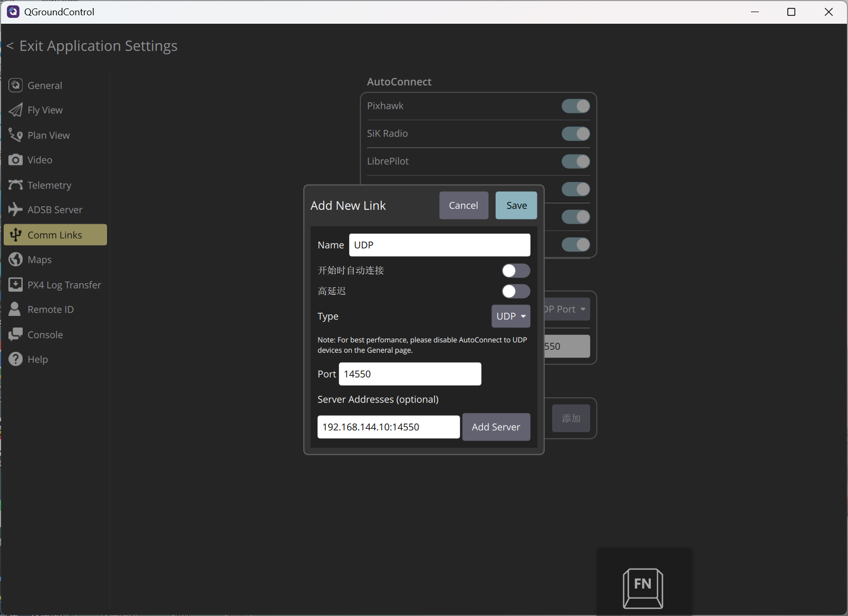Image resolution: width=848 pixels, height=616 pixels.
Task: Toggle SiK Radio AutoConnect switch
Action: (575, 134)
